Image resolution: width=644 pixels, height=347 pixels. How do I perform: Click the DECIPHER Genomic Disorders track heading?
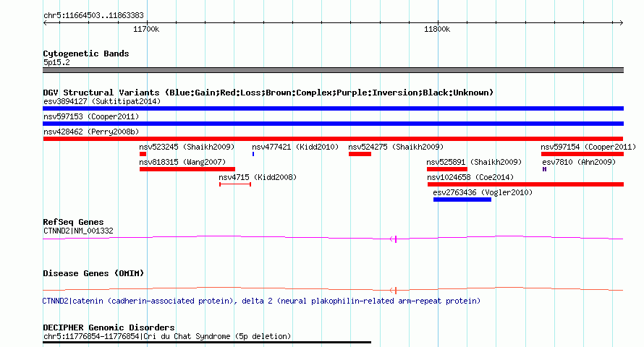(x=109, y=327)
